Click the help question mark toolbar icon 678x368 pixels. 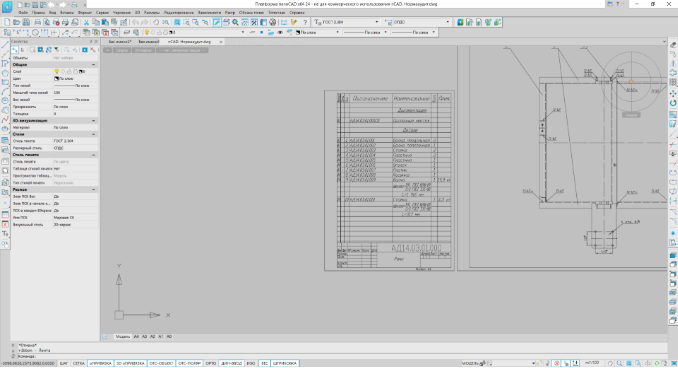tap(305, 22)
